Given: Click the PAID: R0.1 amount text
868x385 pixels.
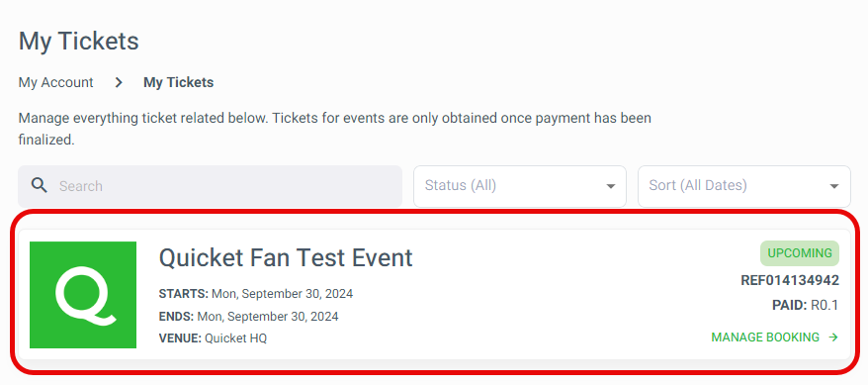Looking at the screenshot, I should [806, 305].
